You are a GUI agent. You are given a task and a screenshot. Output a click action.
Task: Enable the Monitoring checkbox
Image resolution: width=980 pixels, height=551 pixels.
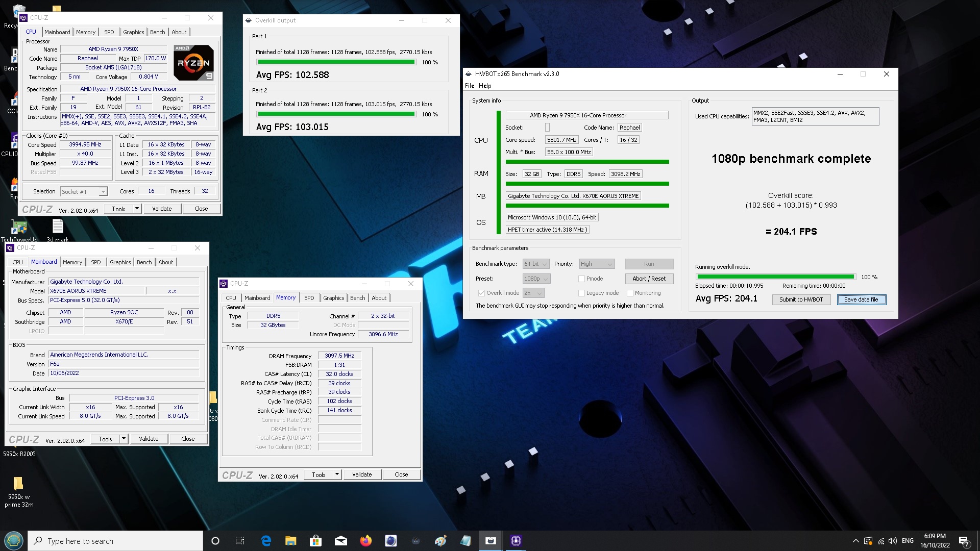coord(630,293)
